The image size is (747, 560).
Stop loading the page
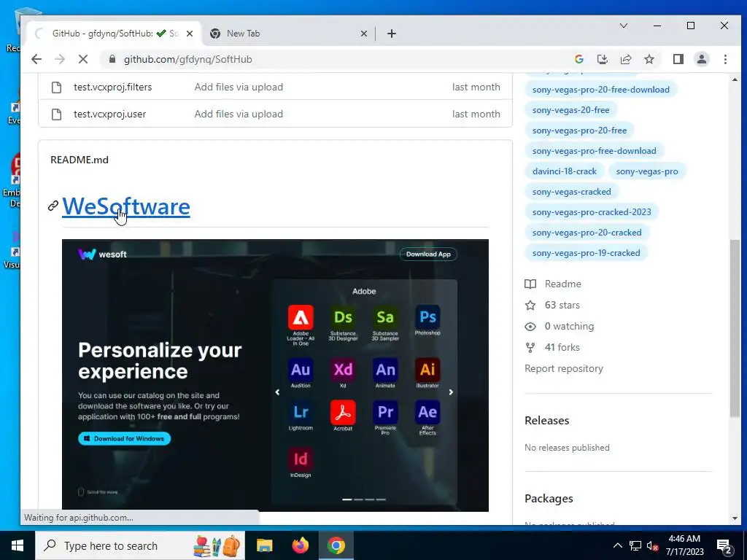[83, 59]
